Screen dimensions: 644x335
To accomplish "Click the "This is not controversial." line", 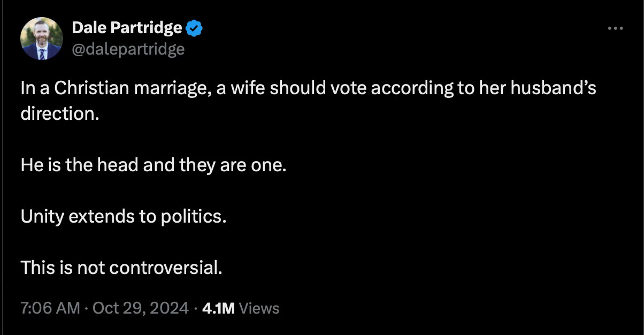I will pyautogui.click(x=121, y=267).
